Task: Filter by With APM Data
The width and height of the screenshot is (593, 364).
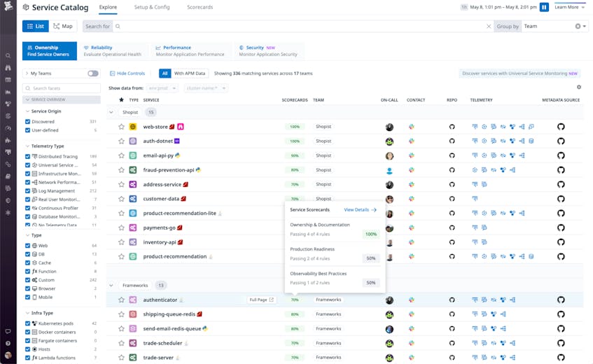Action: [x=190, y=73]
